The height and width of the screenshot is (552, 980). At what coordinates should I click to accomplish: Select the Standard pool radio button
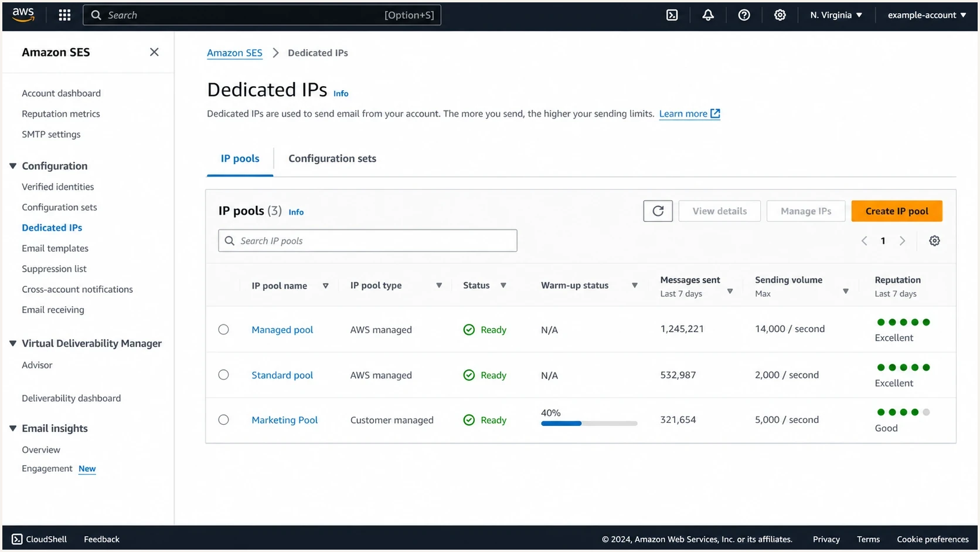click(223, 375)
